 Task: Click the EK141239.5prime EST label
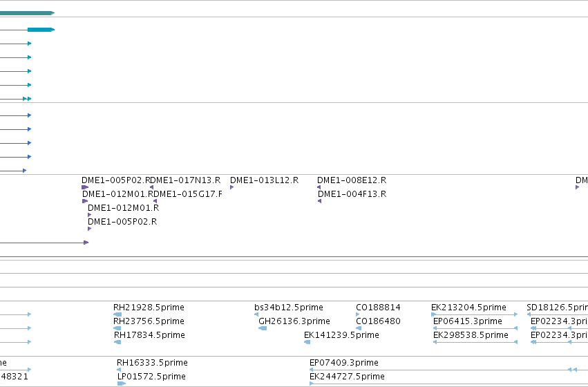point(341,335)
